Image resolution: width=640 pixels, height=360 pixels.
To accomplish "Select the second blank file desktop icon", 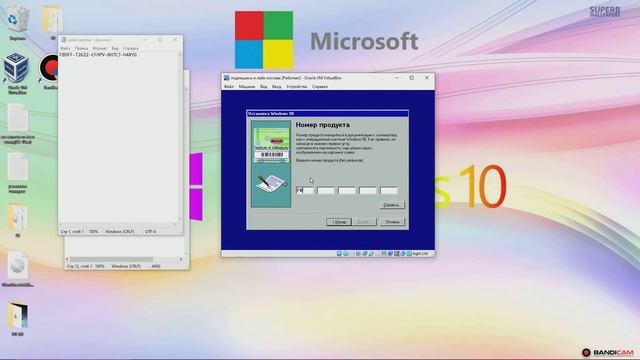I will tap(17, 167).
